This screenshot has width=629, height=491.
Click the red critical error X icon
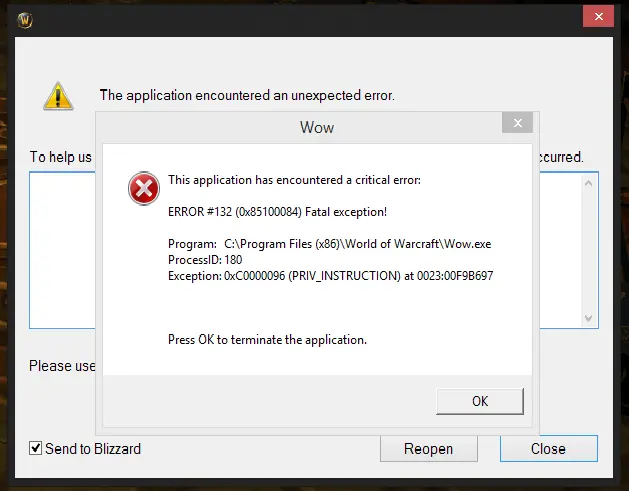[x=144, y=188]
